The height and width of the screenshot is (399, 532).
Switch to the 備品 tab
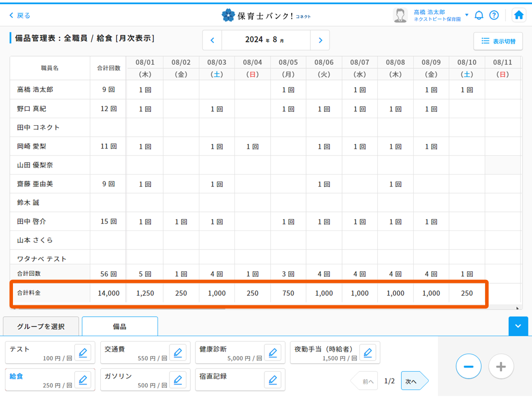(x=119, y=326)
